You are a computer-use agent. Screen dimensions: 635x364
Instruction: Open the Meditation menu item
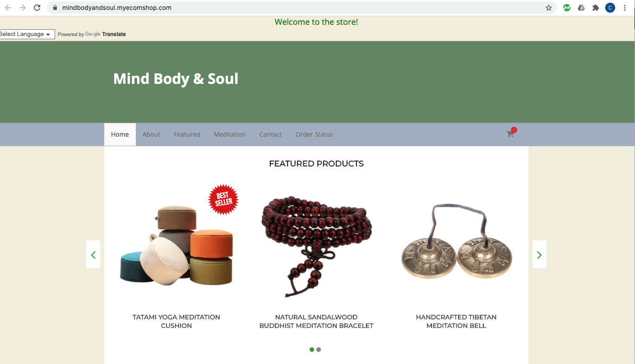230,134
